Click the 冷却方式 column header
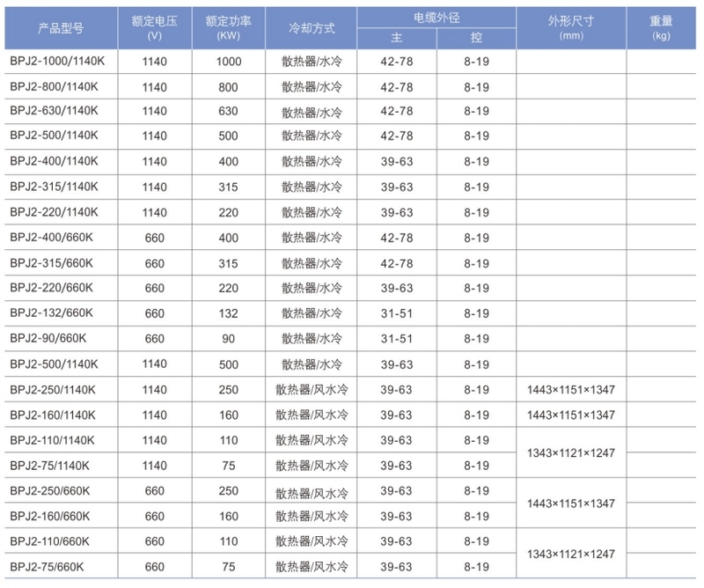Image resolution: width=704 pixels, height=588 pixels. [312, 28]
